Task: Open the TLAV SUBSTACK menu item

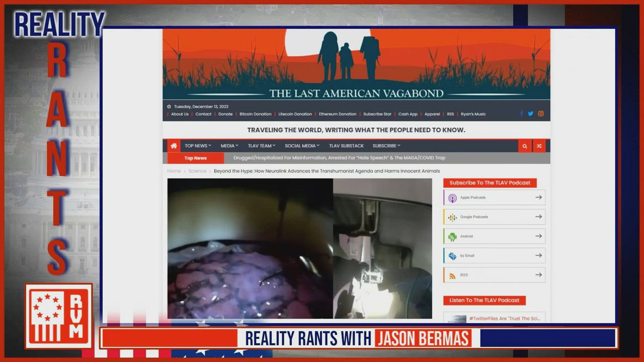Action: click(x=346, y=146)
